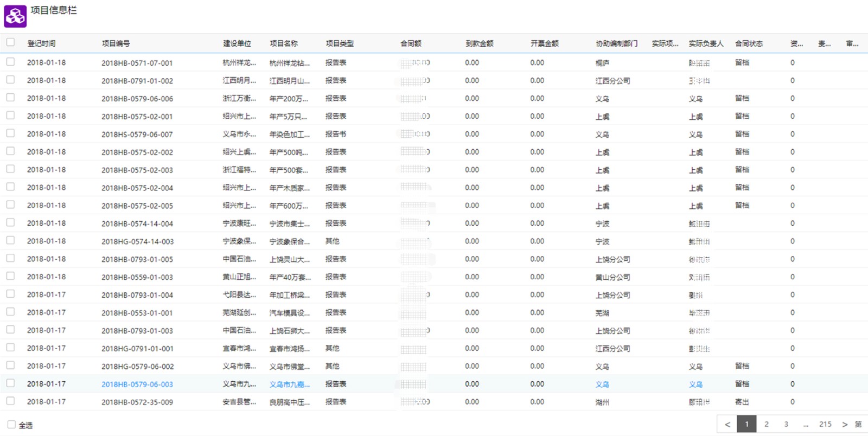Click the 寄出 contract status cell
Viewport: 868px width, 436px height.
742,402
